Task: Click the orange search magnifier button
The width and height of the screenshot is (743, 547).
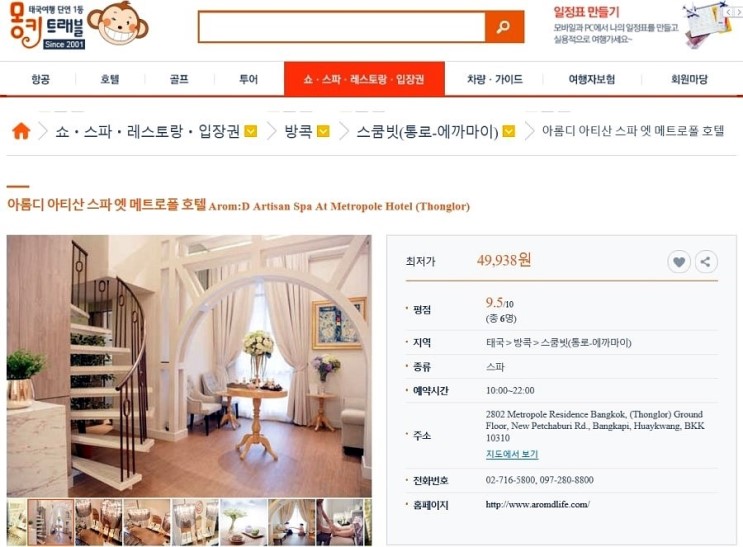Action: (x=504, y=27)
